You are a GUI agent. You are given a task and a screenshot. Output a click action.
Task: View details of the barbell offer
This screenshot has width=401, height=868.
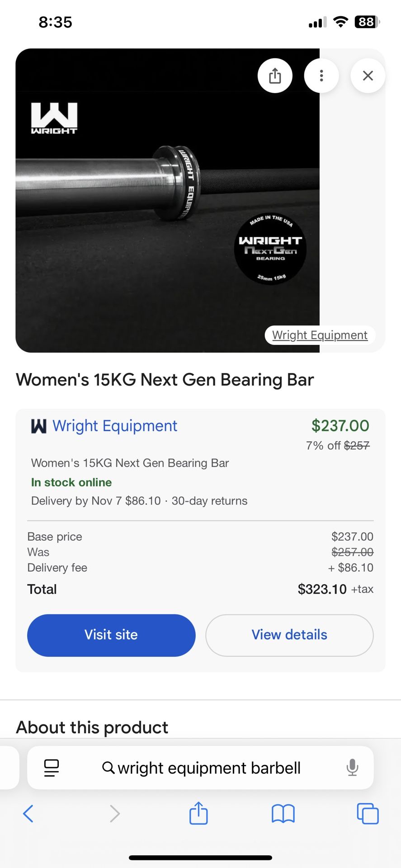click(289, 635)
